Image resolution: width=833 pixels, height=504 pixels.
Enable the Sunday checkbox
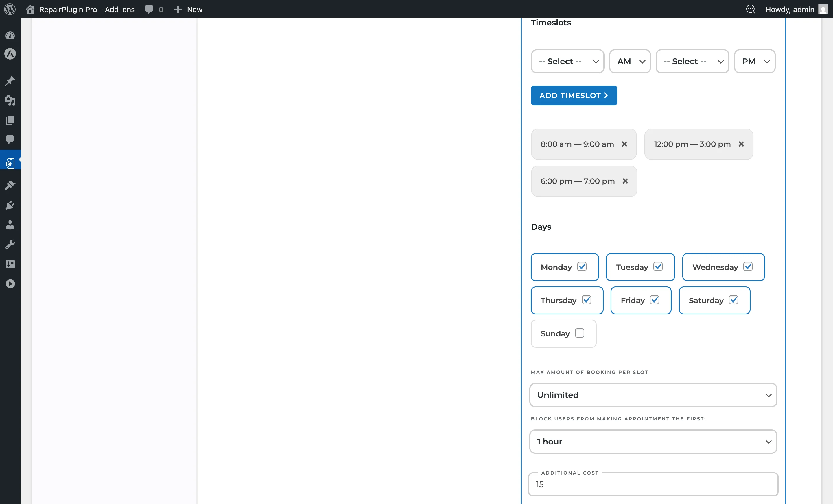click(580, 333)
